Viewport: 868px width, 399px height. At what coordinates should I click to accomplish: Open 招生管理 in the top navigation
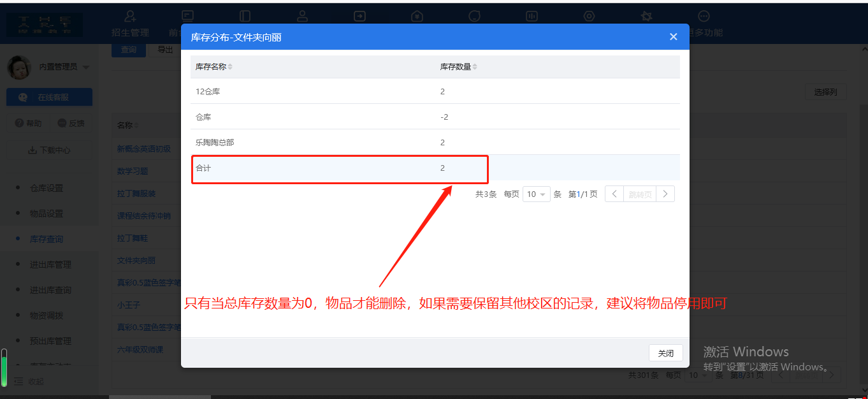tap(130, 24)
